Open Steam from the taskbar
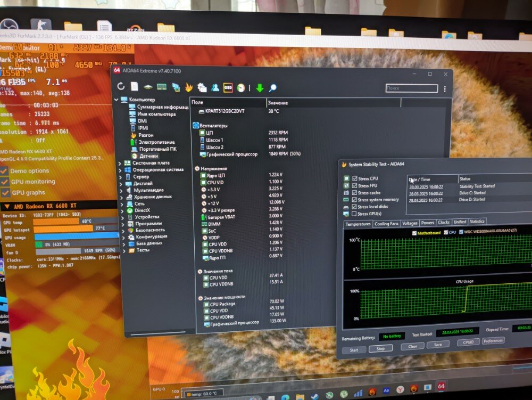This screenshot has height=400, width=532. click(314, 396)
